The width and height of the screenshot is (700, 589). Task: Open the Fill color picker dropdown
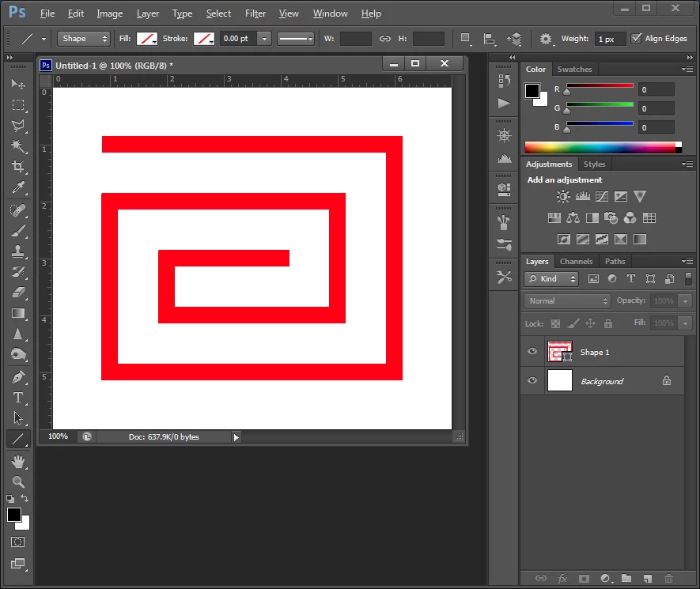click(147, 39)
